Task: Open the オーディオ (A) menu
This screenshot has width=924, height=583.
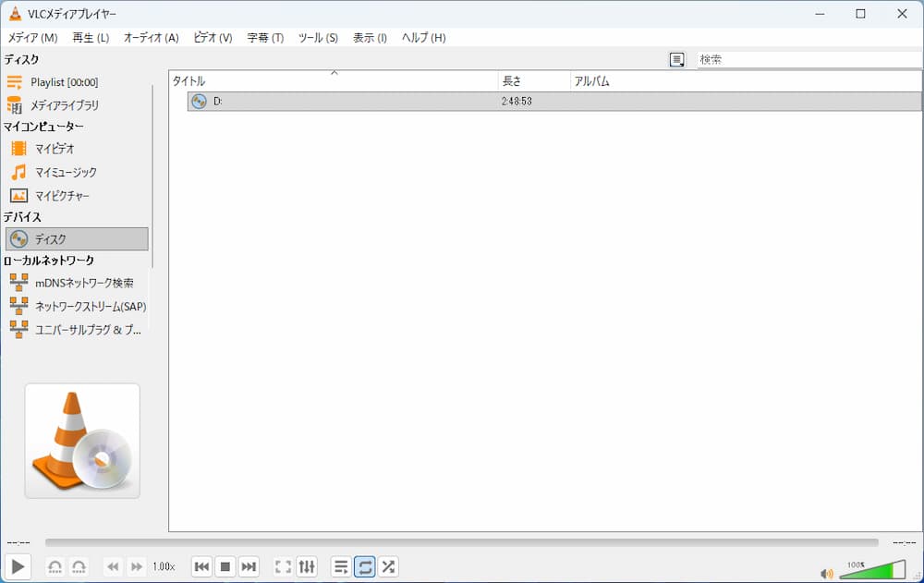Action: [x=151, y=38]
